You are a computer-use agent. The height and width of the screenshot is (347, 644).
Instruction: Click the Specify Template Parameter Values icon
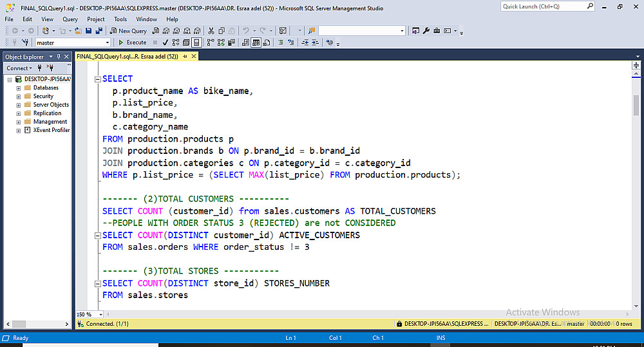[x=329, y=42]
